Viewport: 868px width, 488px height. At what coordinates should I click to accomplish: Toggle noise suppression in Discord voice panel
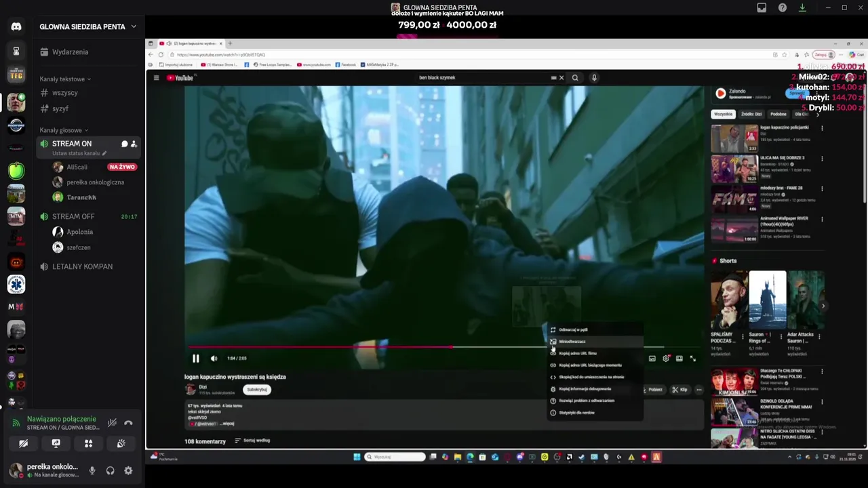click(112, 423)
